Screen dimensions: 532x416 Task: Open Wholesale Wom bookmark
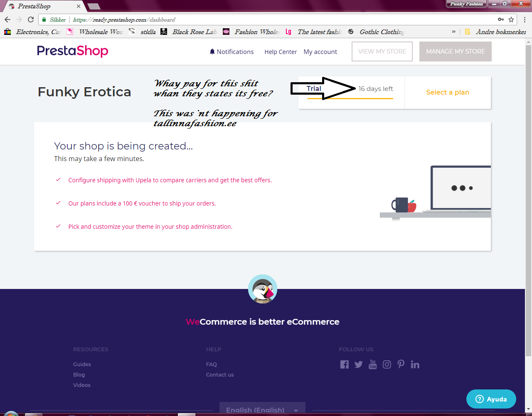coord(95,32)
